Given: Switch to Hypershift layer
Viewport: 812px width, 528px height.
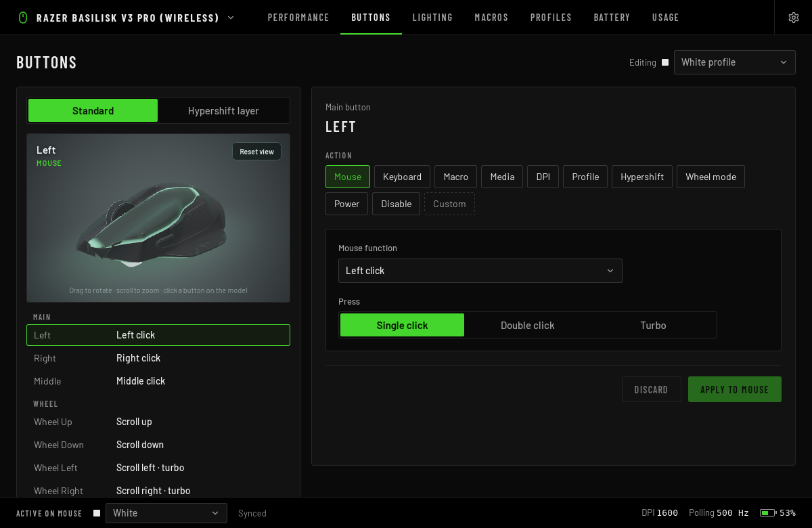Looking at the screenshot, I should (x=223, y=110).
